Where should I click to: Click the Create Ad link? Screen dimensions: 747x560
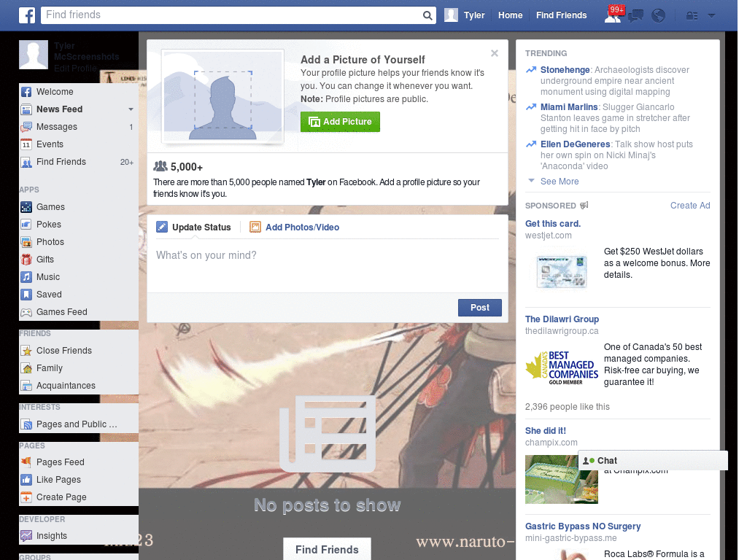690,205
